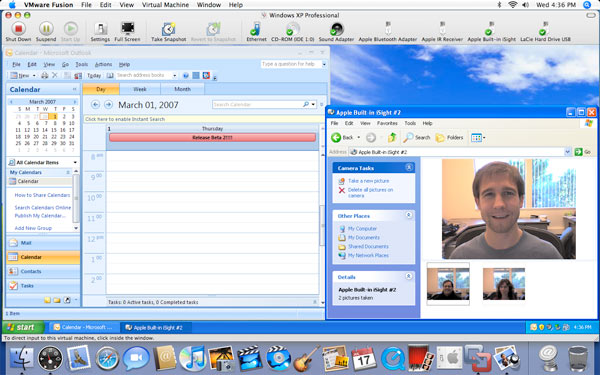
Task: Click Add New Group link
Action: (33, 228)
